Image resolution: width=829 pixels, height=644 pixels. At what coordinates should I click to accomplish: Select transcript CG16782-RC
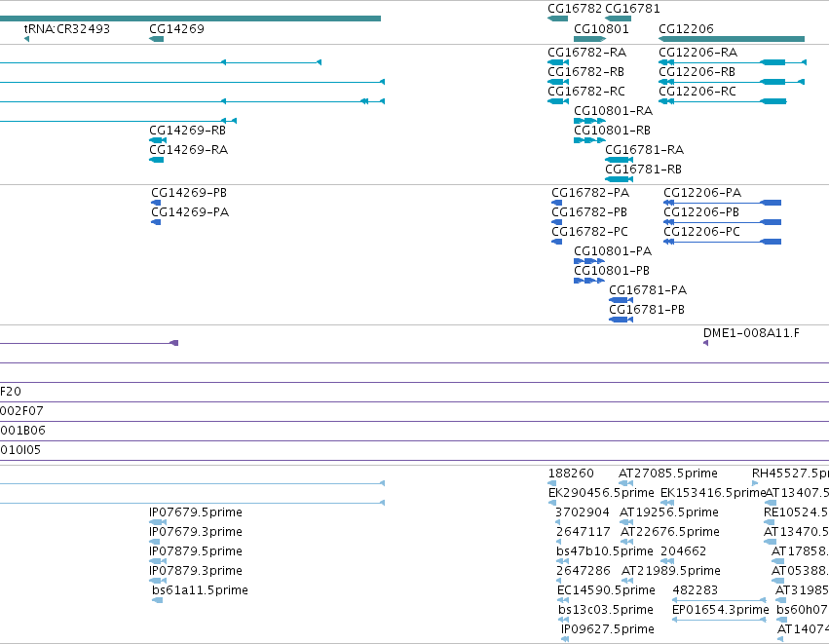[586, 92]
